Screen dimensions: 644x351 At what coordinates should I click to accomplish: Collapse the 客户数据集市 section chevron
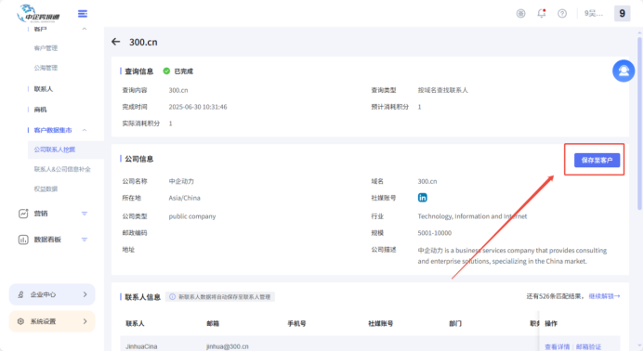click(x=85, y=130)
